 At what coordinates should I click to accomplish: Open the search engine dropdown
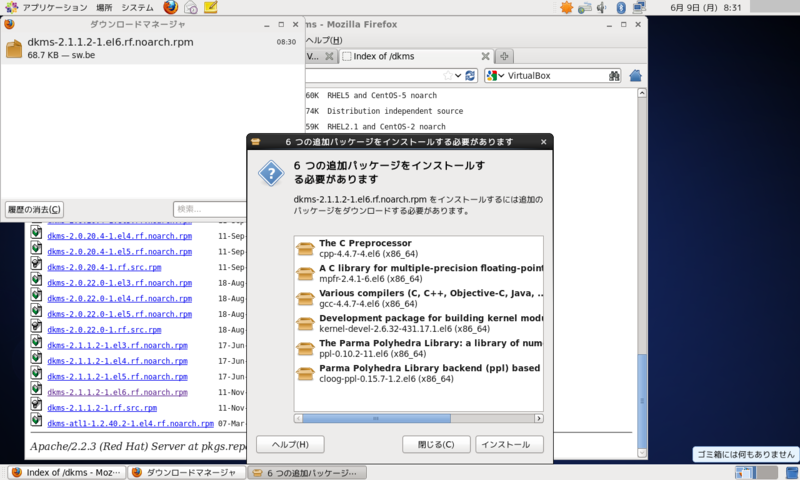[496, 75]
